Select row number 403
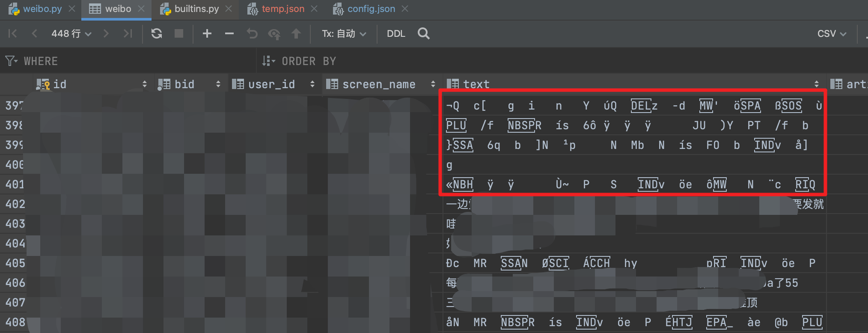 point(15,223)
